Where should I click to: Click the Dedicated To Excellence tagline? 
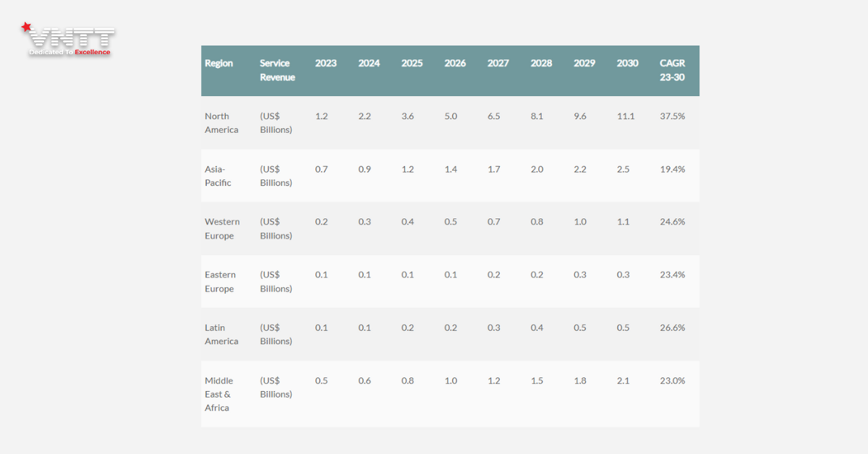tap(69, 52)
